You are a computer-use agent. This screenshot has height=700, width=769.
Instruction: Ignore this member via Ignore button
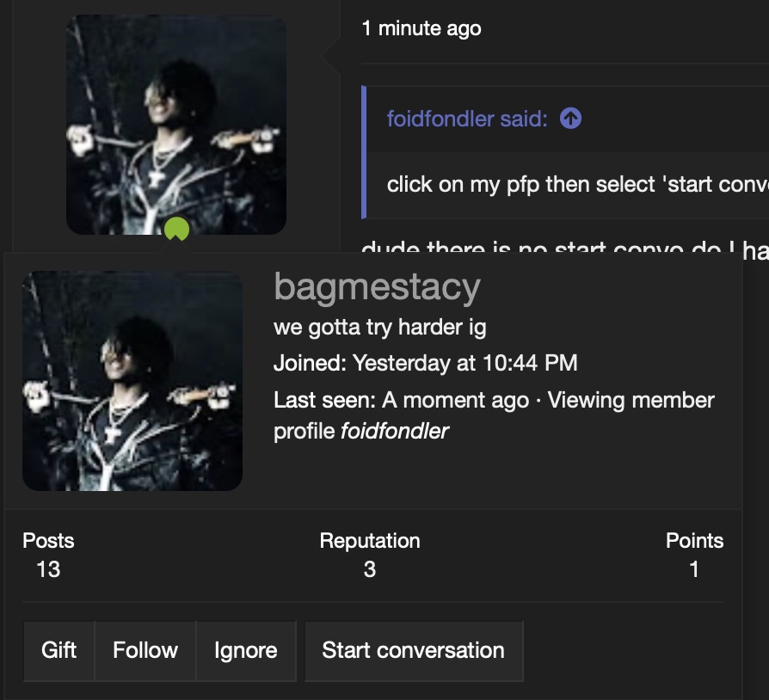click(x=246, y=650)
